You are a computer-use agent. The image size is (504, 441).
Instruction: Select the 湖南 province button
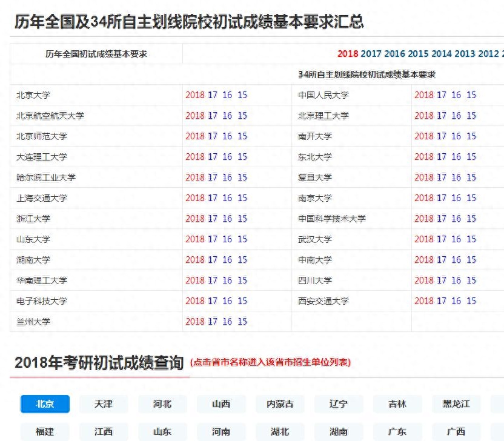[x=339, y=432]
